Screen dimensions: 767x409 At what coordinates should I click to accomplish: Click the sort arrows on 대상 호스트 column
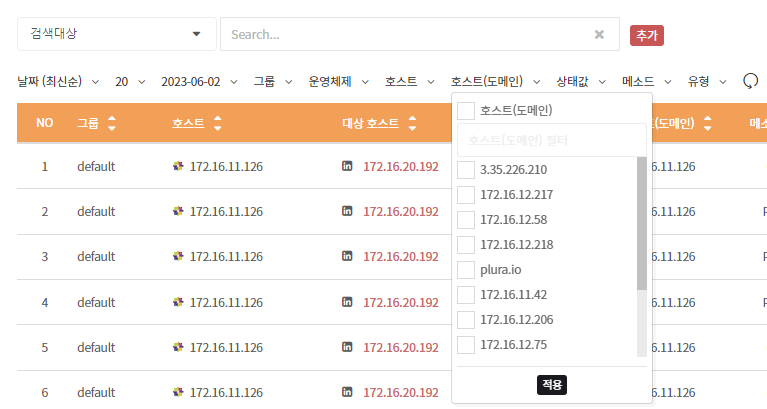(412, 124)
